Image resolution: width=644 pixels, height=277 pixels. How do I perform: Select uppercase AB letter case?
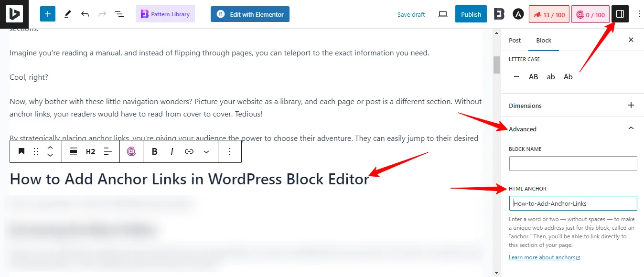tap(534, 76)
